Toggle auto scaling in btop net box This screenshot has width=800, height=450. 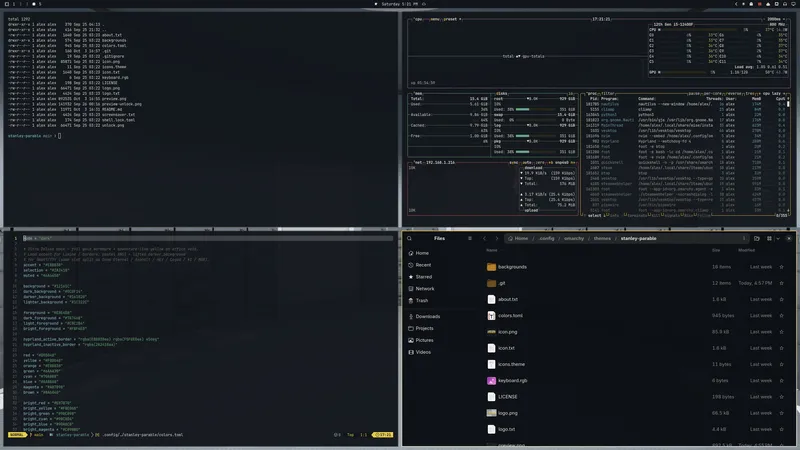[x=527, y=162]
